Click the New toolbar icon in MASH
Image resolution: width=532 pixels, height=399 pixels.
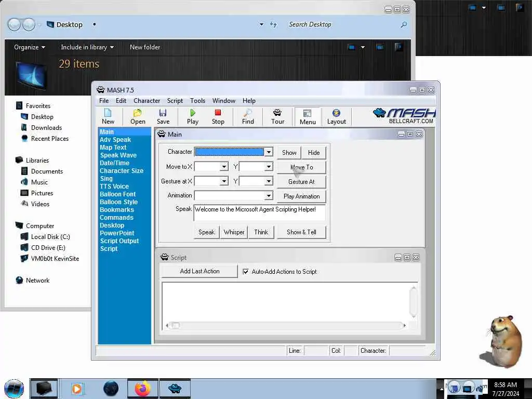(108, 117)
